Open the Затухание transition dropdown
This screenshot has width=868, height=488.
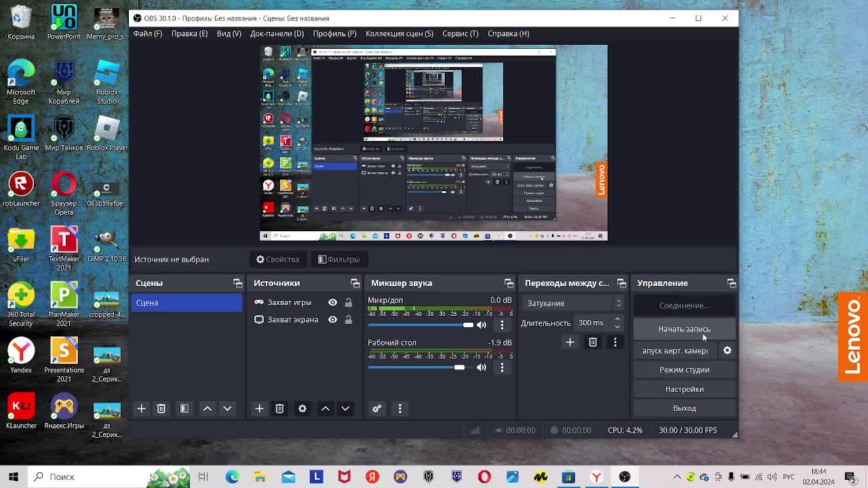click(574, 303)
